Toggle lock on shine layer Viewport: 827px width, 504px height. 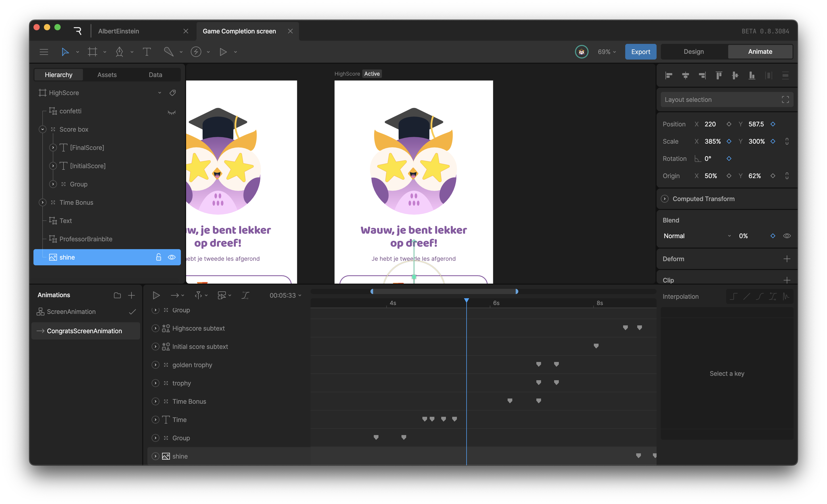[158, 257]
